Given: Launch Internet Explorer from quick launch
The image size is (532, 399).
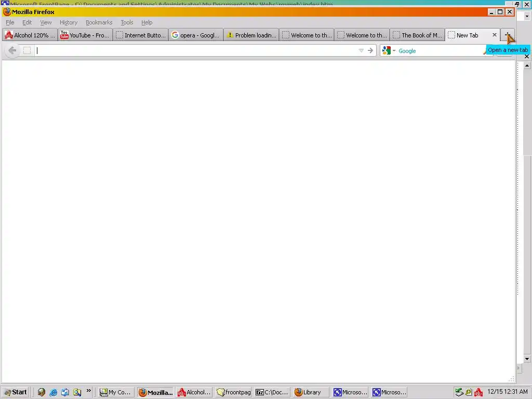Looking at the screenshot, I should coord(54,393).
